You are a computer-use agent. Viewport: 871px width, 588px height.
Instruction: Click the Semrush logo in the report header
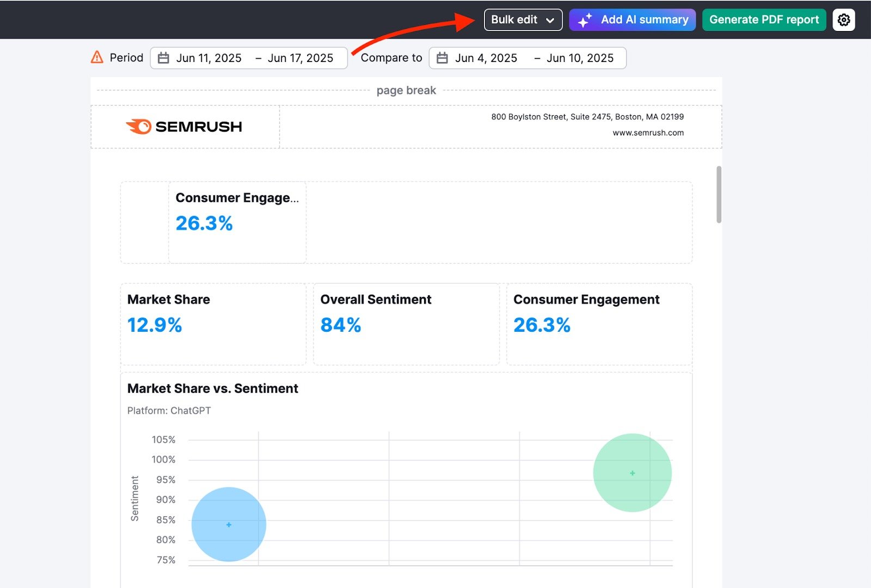(x=185, y=127)
